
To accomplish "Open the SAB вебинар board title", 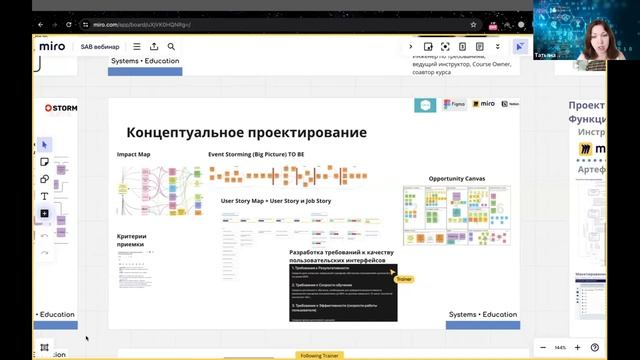I will [100, 47].
